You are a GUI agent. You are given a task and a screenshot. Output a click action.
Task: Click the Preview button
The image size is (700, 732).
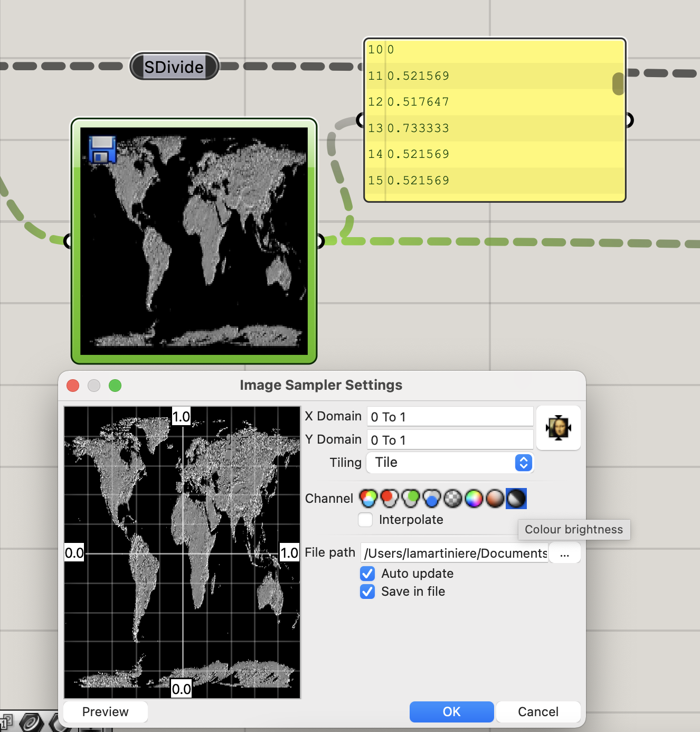coord(106,712)
